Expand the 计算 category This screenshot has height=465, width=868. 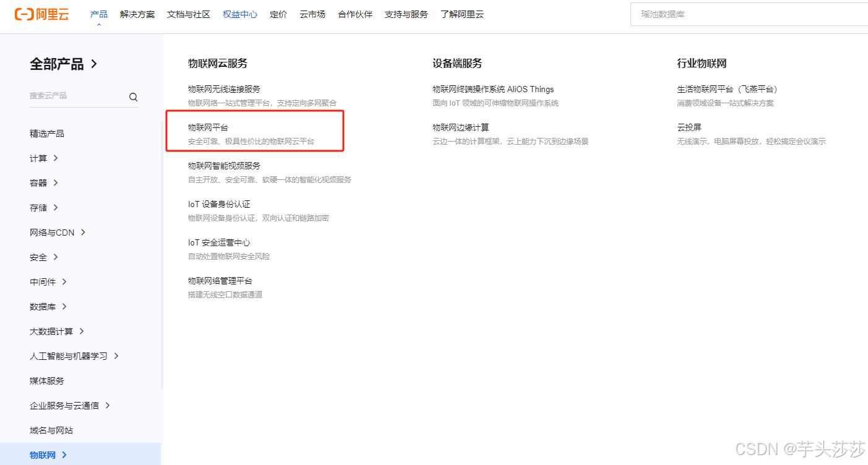[44, 158]
